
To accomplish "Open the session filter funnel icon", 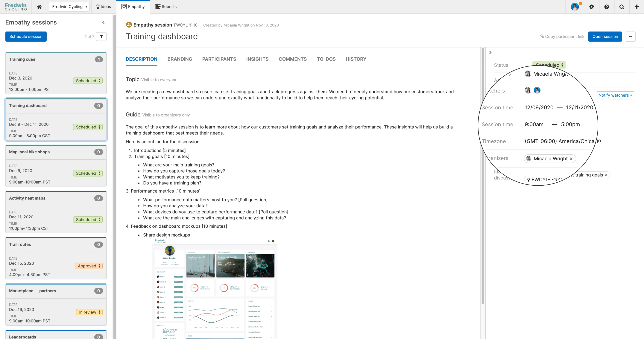I will [x=101, y=37].
